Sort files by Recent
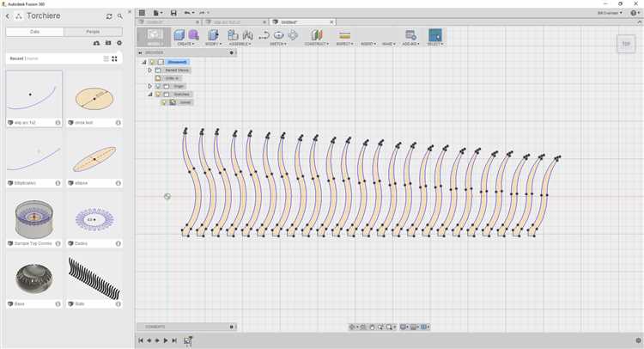644x349 pixels. [16, 58]
